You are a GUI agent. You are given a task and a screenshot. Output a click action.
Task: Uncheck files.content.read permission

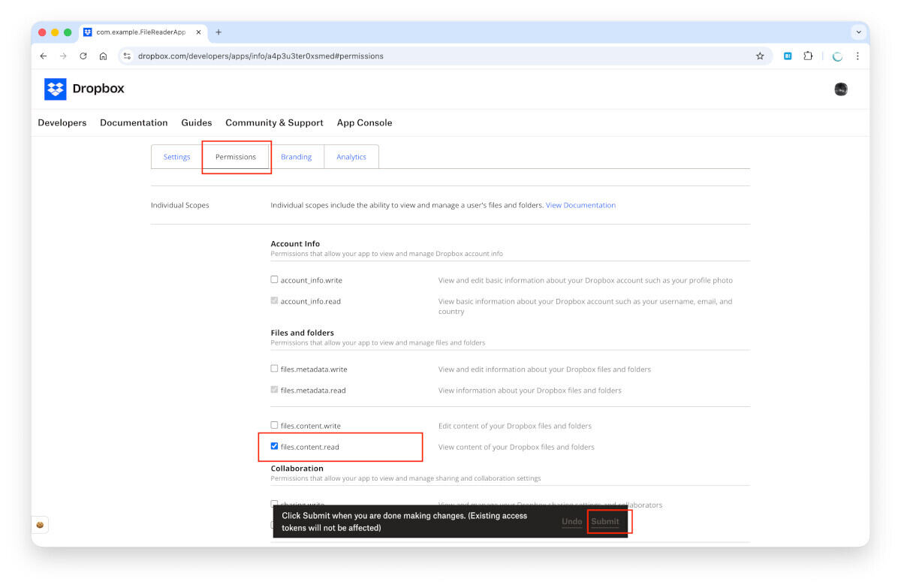tap(274, 446)
